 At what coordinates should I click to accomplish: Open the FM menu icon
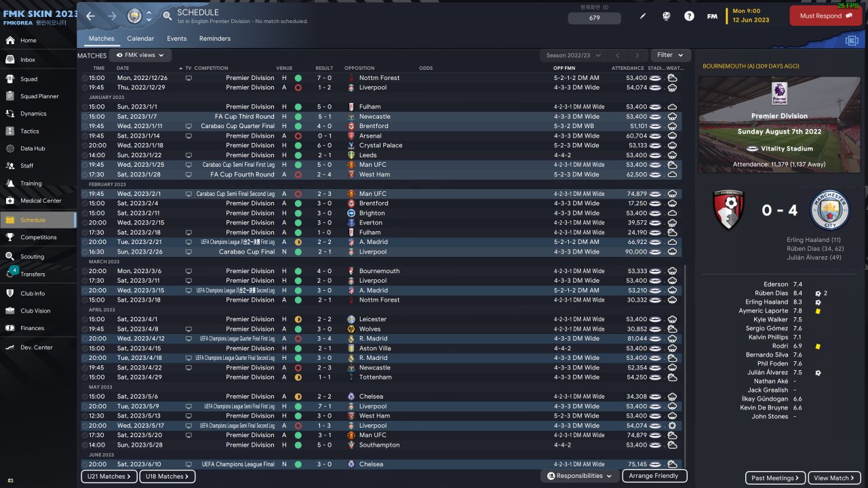712,16
